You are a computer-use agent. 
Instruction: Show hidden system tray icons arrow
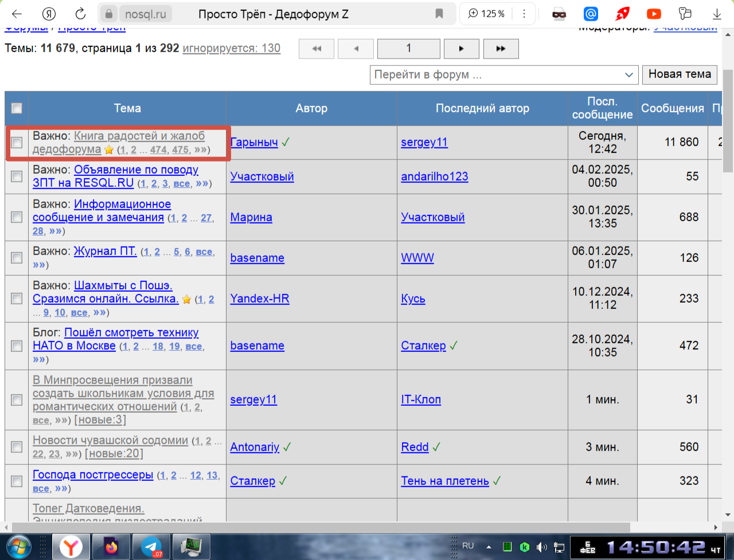[489, 546]
